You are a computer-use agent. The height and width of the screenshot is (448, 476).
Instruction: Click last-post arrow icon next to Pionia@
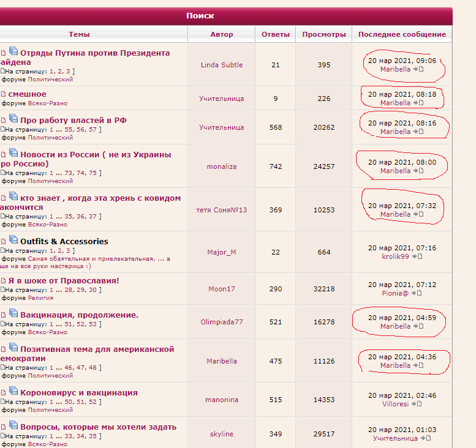(x=417, y=294)
